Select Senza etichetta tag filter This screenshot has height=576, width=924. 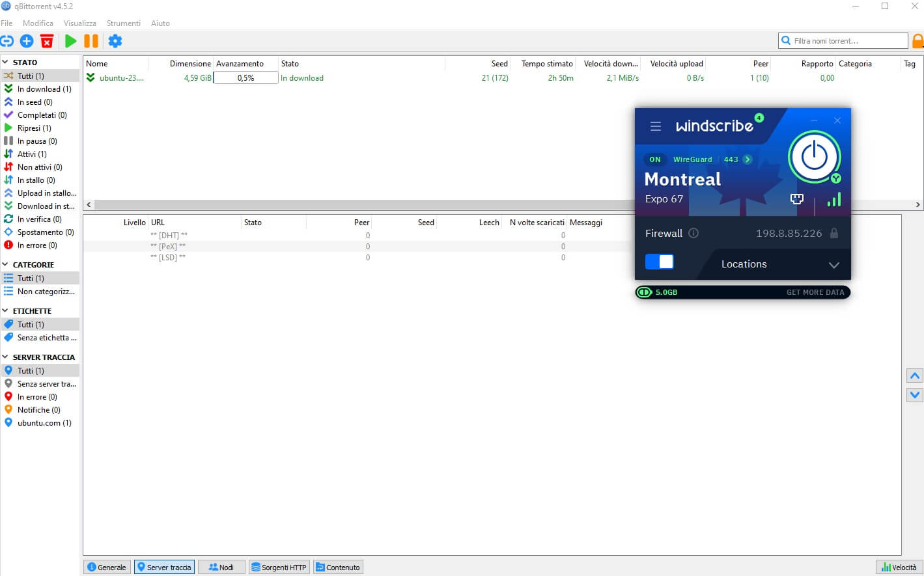coord(40,338)
